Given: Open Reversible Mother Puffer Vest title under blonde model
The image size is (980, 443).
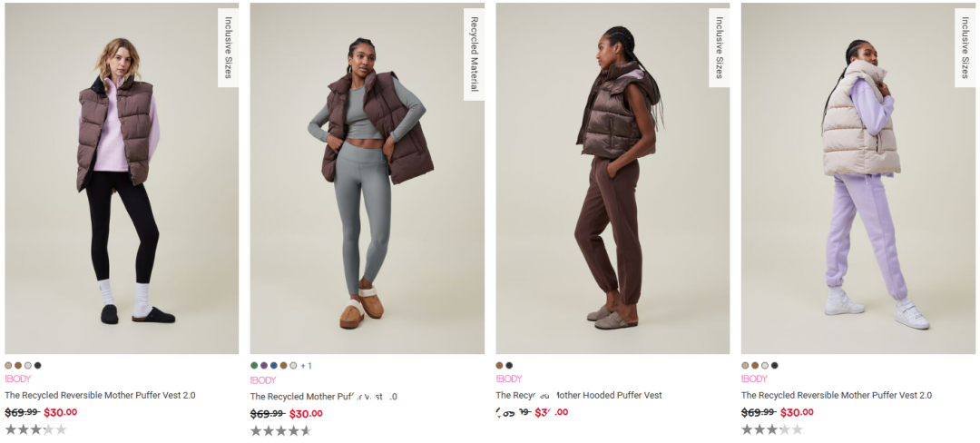Looking at the screenshot, I should pos(100,395).
